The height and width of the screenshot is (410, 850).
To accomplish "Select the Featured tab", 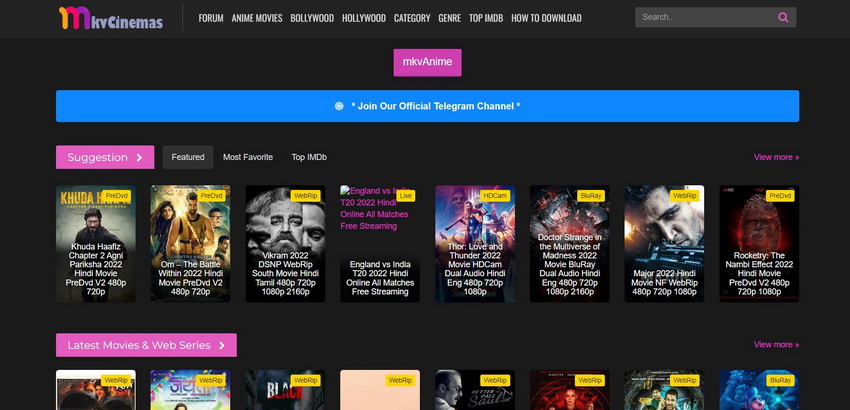I will click(188, 157).
